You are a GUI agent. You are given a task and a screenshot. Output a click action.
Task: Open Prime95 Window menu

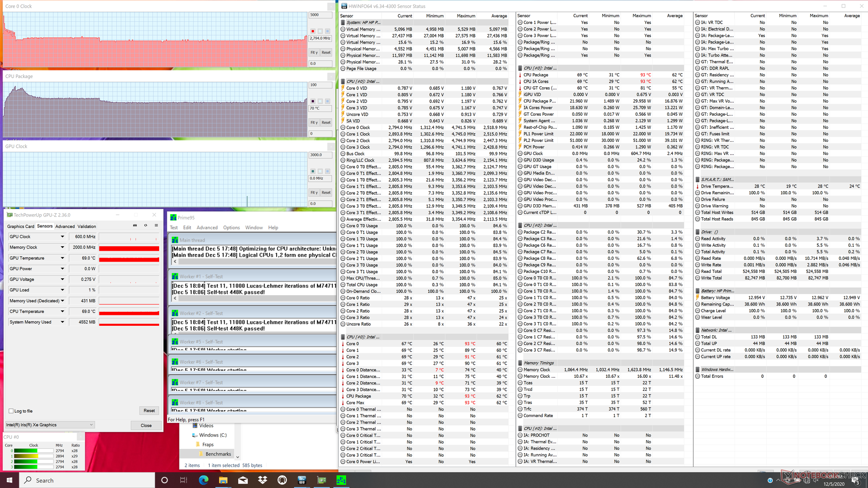(254, 228)
